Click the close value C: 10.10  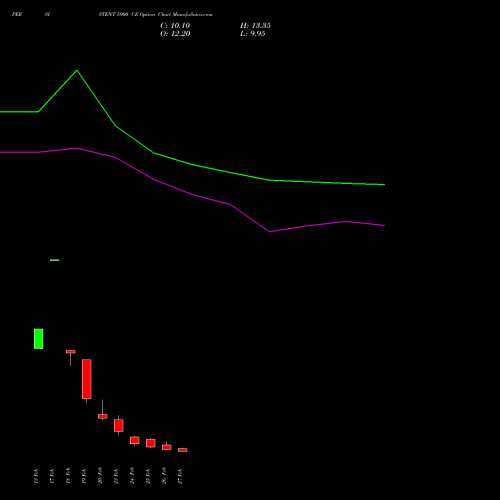175,26
